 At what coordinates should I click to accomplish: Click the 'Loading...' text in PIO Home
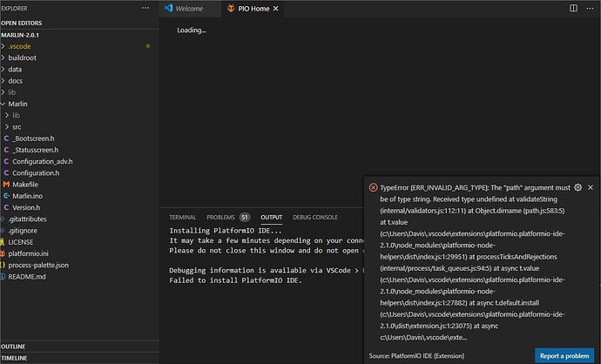pos(192,30)
